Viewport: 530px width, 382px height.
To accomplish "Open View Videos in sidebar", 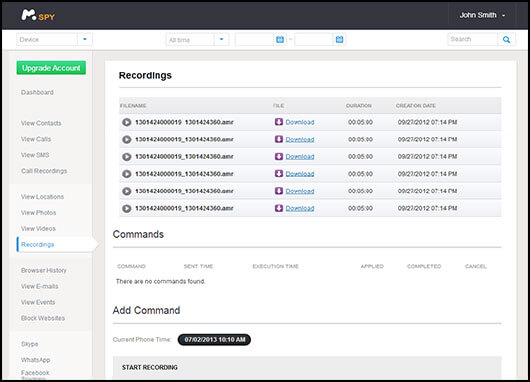I will point(38,229).
